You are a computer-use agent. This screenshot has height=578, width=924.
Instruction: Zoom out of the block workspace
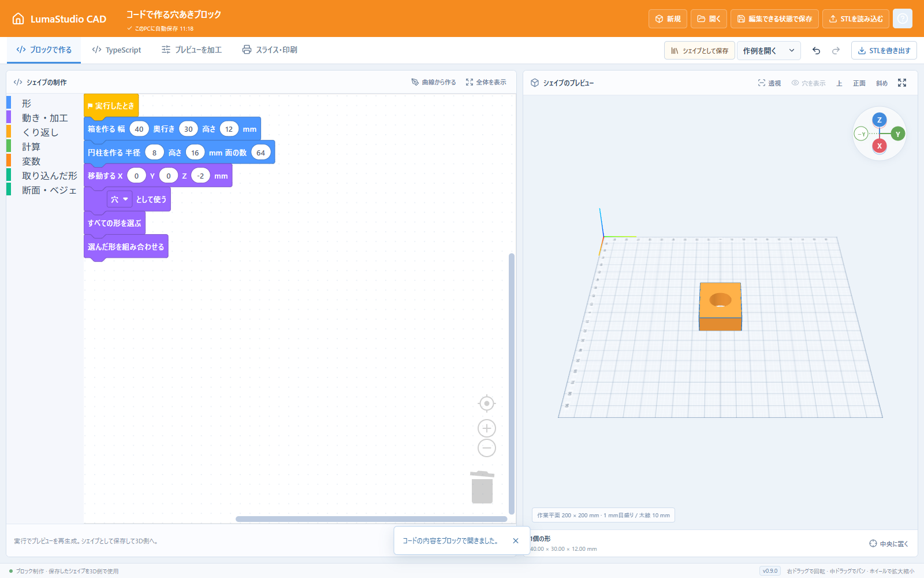pos(487,448)
